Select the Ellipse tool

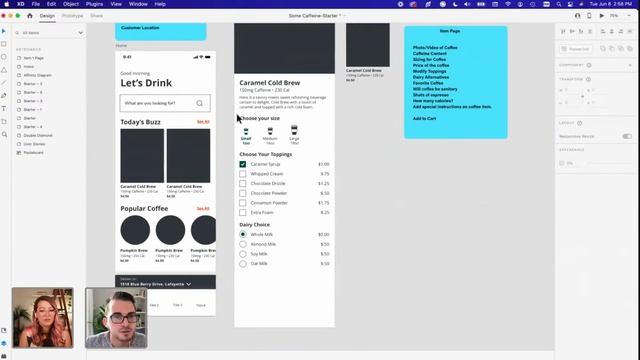pyautogui.click(x=4, y=57)
